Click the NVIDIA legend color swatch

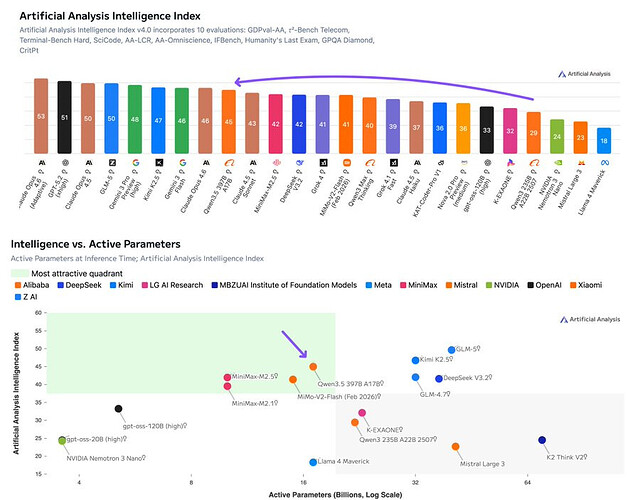coord(489,285)
